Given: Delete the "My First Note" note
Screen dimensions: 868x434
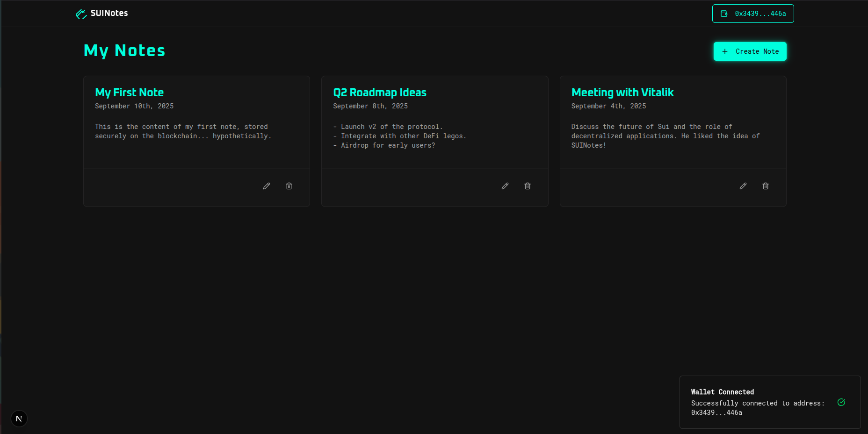Looking at the screenshot, I should click(289, 186).
